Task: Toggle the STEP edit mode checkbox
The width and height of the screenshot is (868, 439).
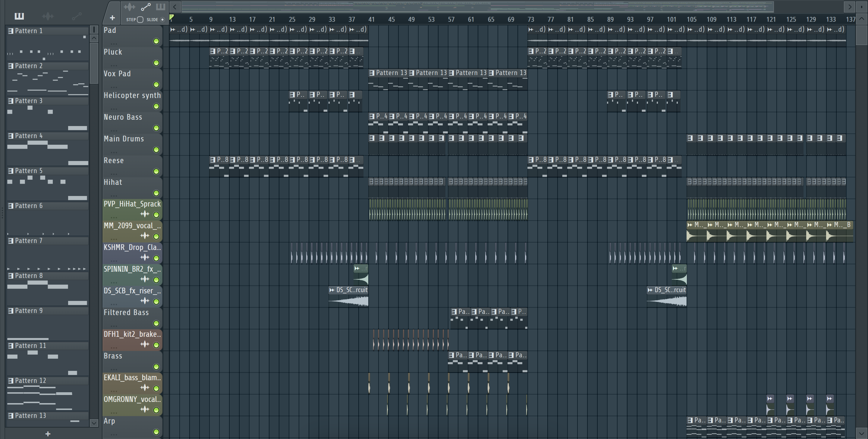Action: coord(140,20)
